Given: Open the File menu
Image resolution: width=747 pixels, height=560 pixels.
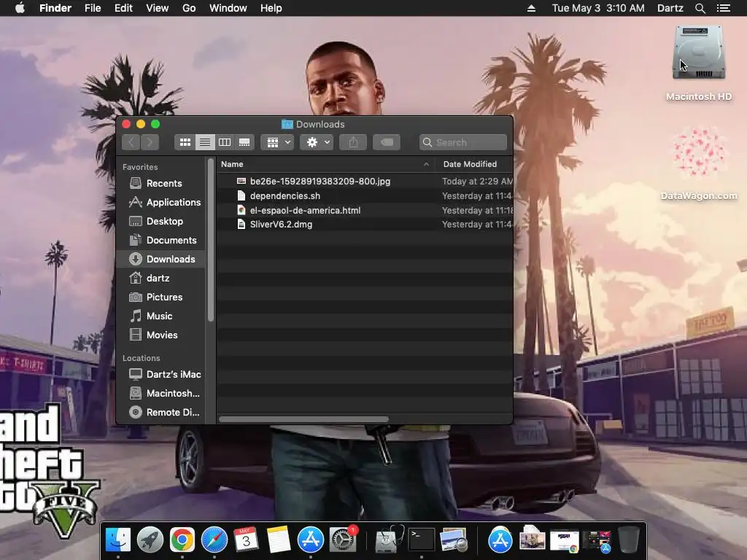Looking at the screenshot, I should click(93, 8).
